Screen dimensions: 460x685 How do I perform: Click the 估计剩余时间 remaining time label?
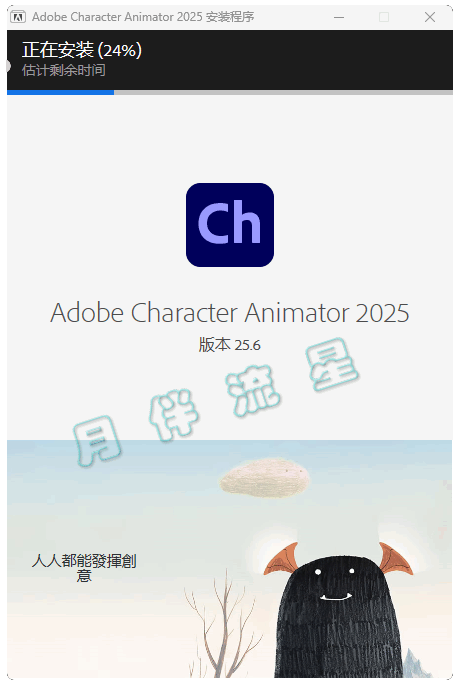(x=64, y=70)
